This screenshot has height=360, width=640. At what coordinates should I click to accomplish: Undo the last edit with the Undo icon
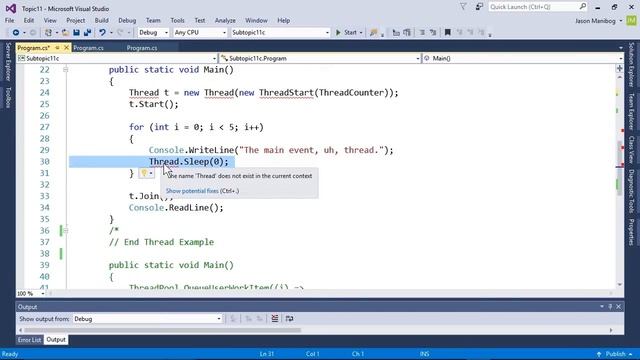tap(102, 32)
